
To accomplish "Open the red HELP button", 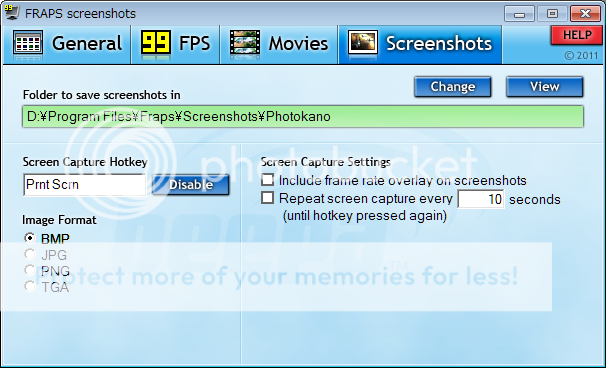I will [x=577, y=35].
